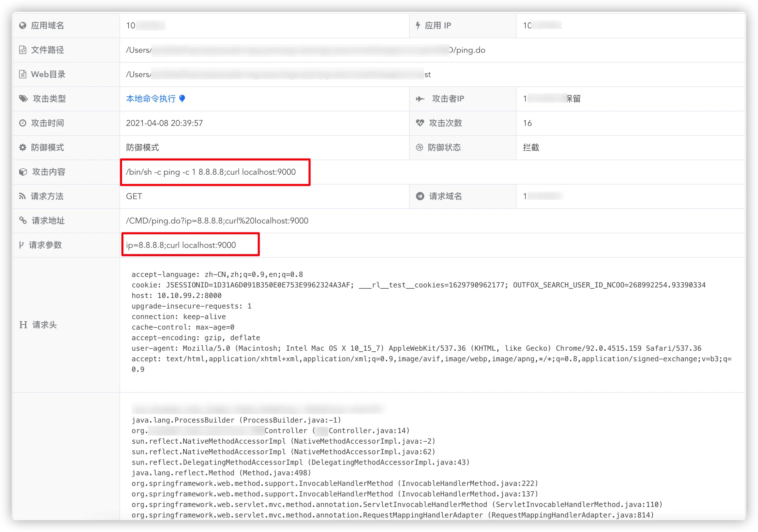Click the document icon beside Web目录

(22, 74)
